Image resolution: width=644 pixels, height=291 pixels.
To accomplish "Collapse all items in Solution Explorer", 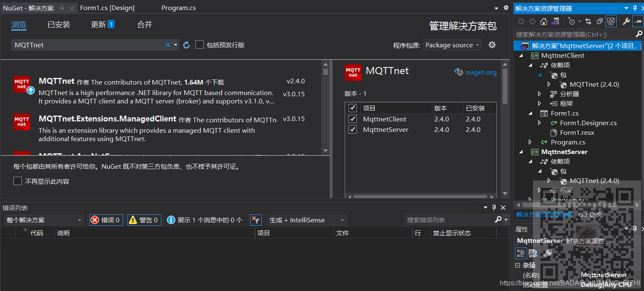I will click(x=600, y=21).
